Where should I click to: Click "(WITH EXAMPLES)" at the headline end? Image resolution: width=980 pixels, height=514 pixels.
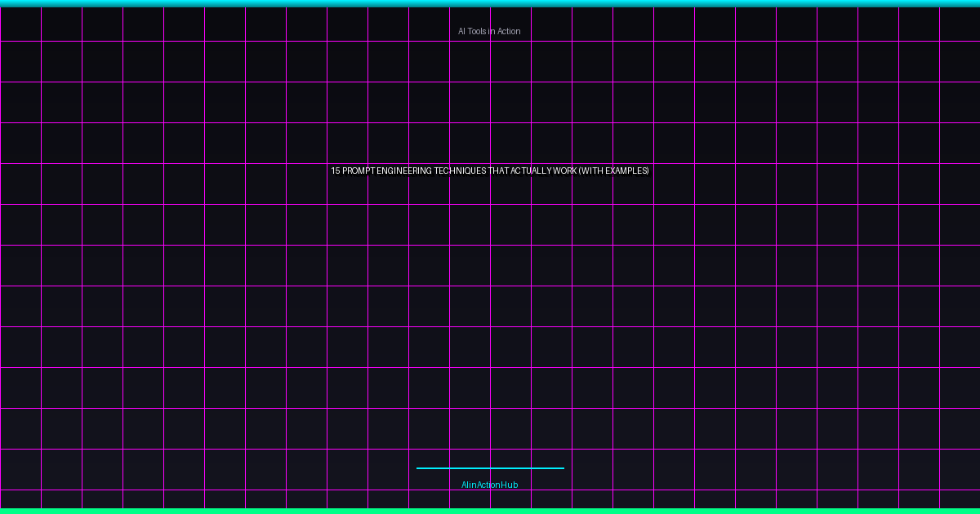click(x=614, y=171)
